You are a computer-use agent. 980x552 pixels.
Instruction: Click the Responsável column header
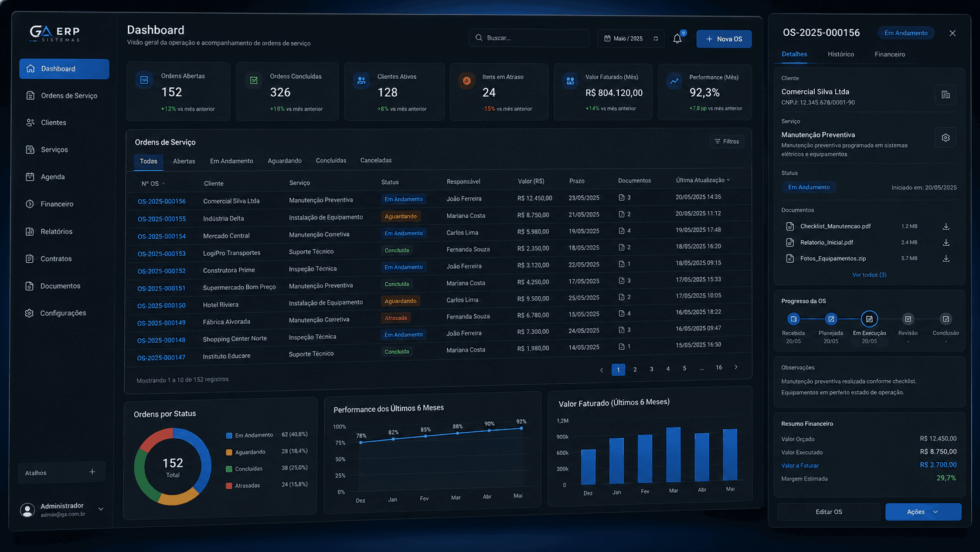pyautogui.click(x=463, y=181)
